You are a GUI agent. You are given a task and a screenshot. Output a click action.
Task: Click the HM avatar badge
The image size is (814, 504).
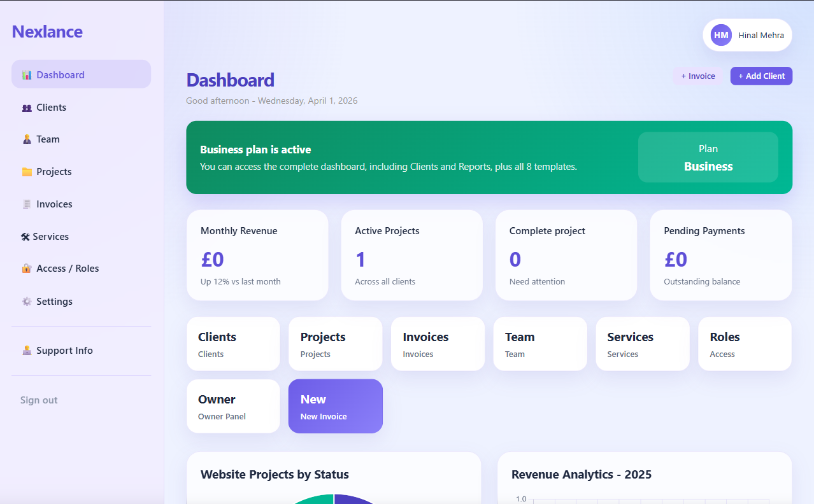point(720,35)
